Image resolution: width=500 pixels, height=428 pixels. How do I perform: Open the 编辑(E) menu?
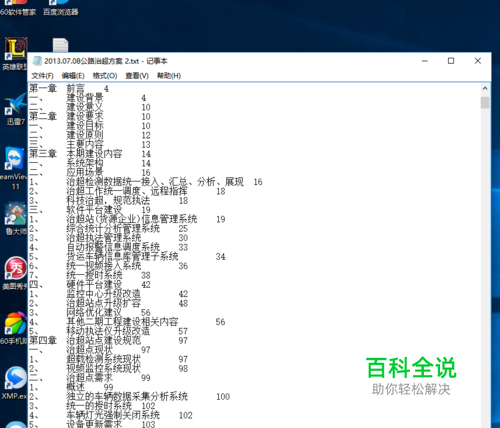[x=73, y=76]
